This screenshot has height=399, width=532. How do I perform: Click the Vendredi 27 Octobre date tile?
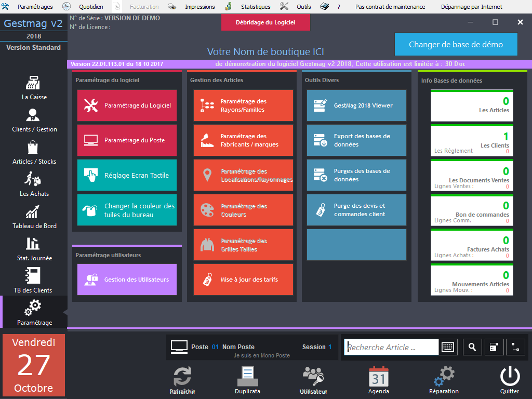click(34, 365)
